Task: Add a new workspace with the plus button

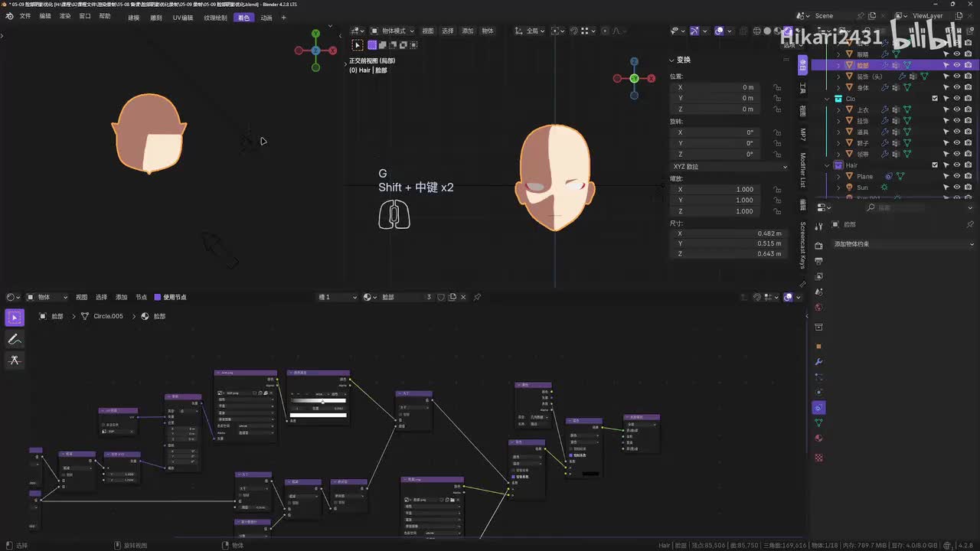Action: point(284,18)
